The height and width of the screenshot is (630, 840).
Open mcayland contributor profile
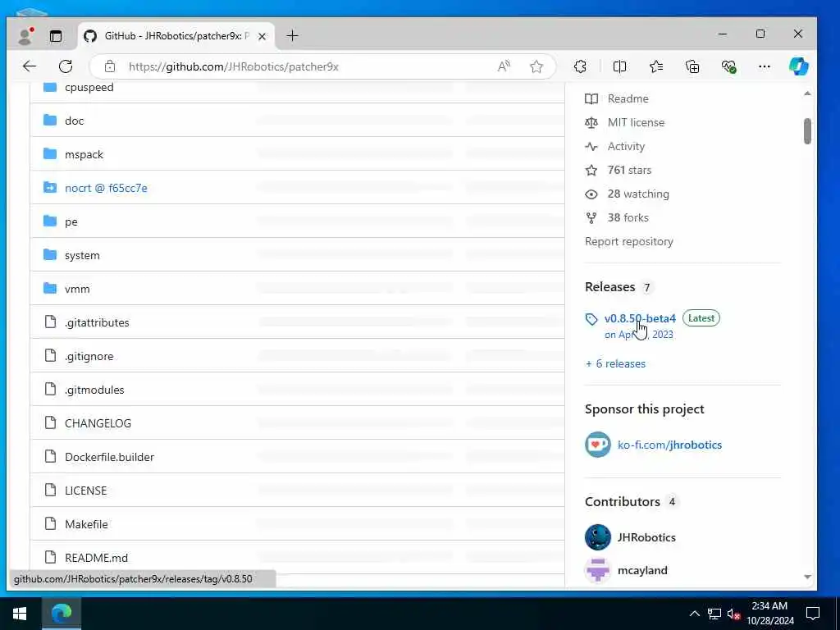pyautogui.click(x=642, y=571)
